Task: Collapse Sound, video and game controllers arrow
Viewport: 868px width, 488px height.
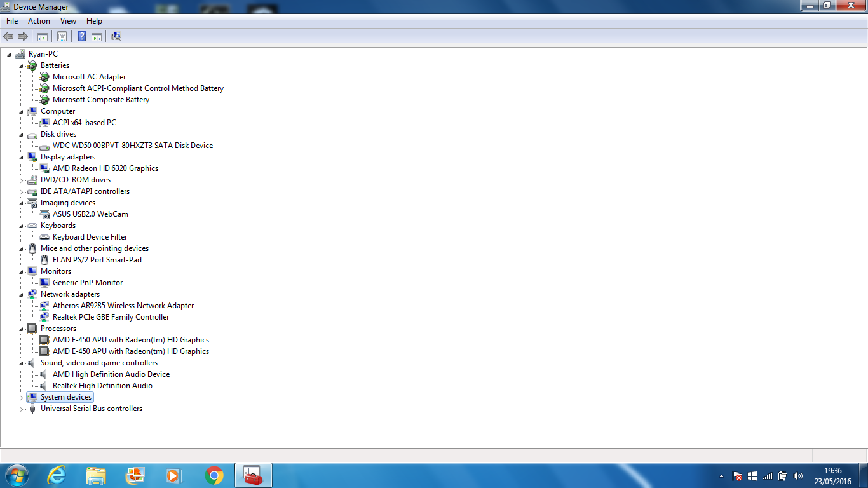Action: pyautogui.click(x=21, y=363)
